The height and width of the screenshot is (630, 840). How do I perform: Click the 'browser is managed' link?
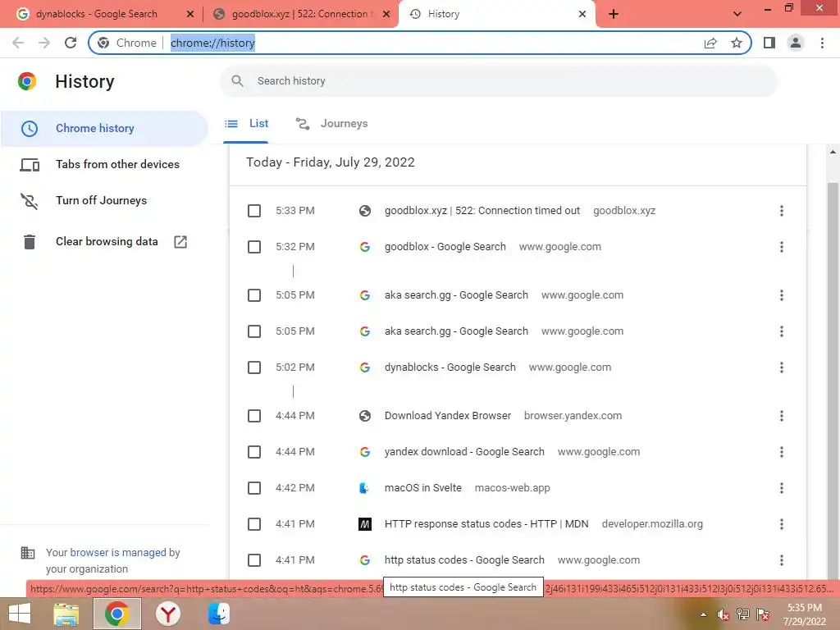[118, 552]
